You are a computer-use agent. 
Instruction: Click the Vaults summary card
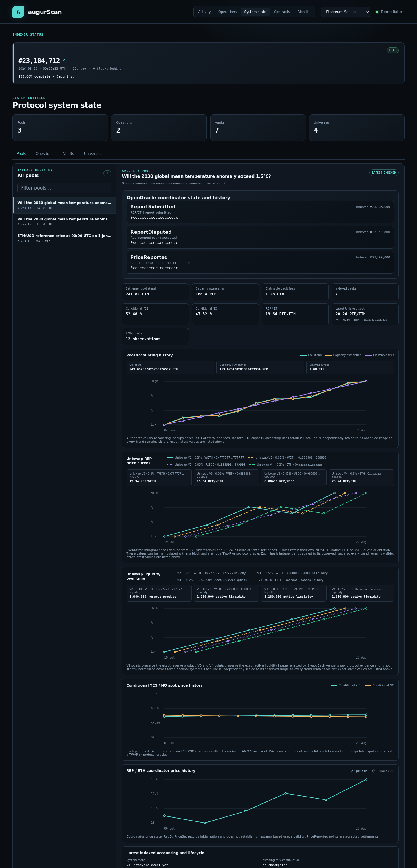[x=258, y=127]
